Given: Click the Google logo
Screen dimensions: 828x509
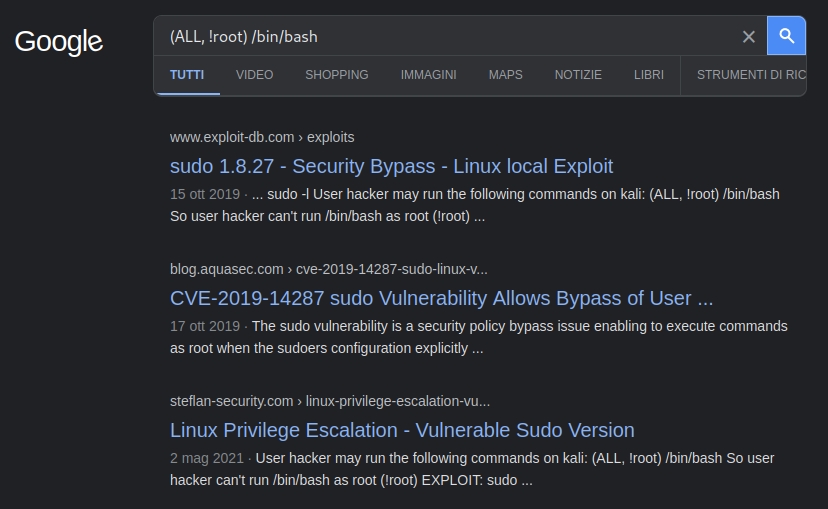Looking at the screenshot, I should tap(59, 41).
